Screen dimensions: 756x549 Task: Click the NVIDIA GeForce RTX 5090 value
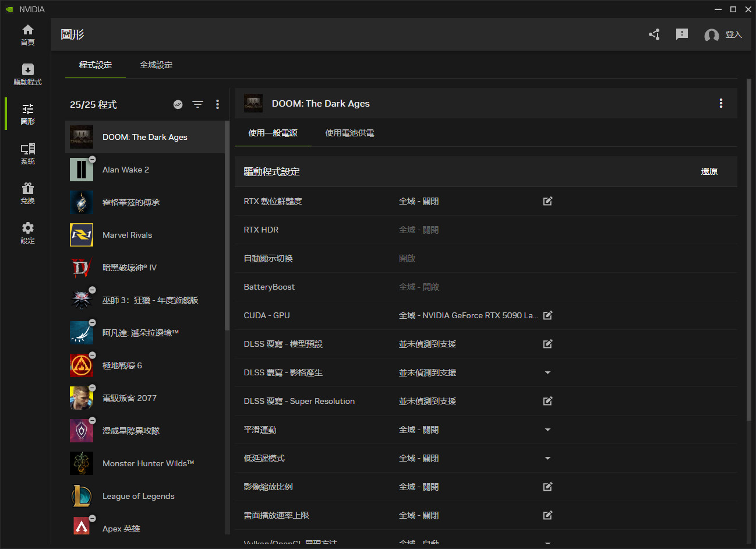point(468,315)
